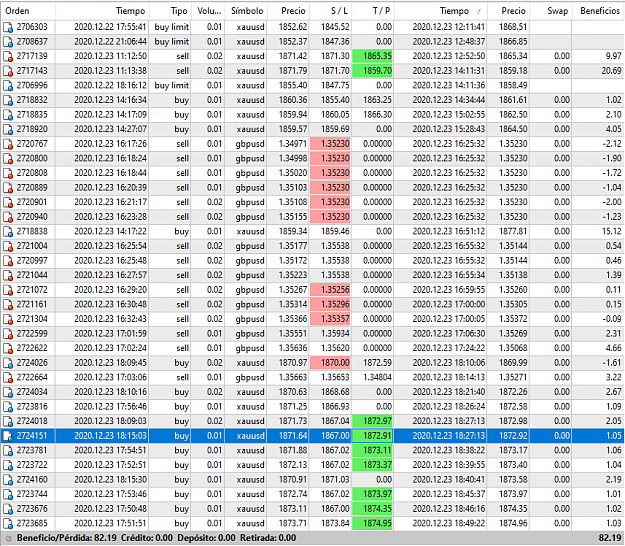Click order number 2724160
The width and height of the screenshot is (625, 546).
32,480
